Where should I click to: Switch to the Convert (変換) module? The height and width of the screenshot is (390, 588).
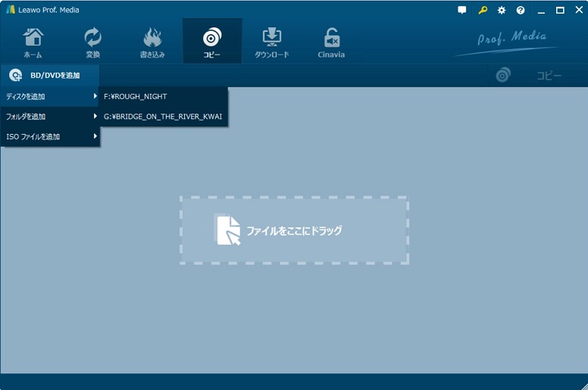click(92, 42)
